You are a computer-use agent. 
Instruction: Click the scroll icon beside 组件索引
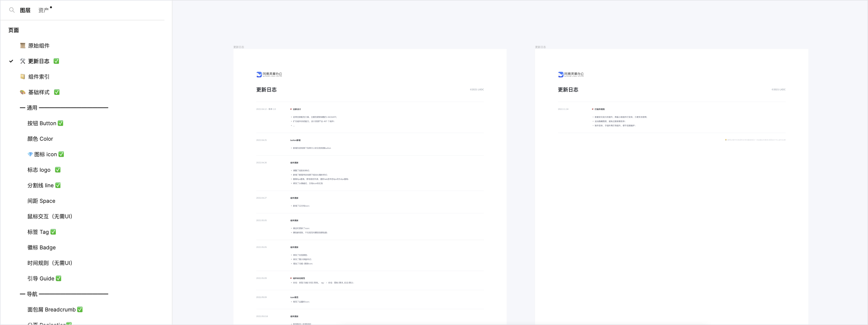[23, 77]
